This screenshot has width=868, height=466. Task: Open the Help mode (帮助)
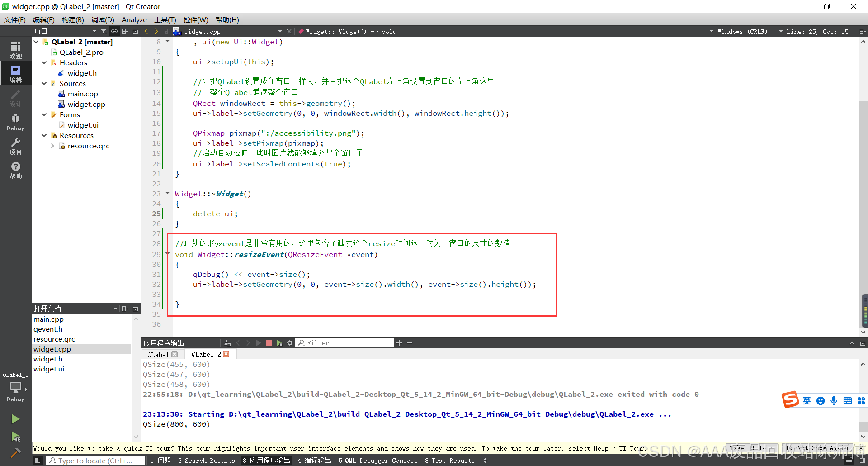click(15, 170)
